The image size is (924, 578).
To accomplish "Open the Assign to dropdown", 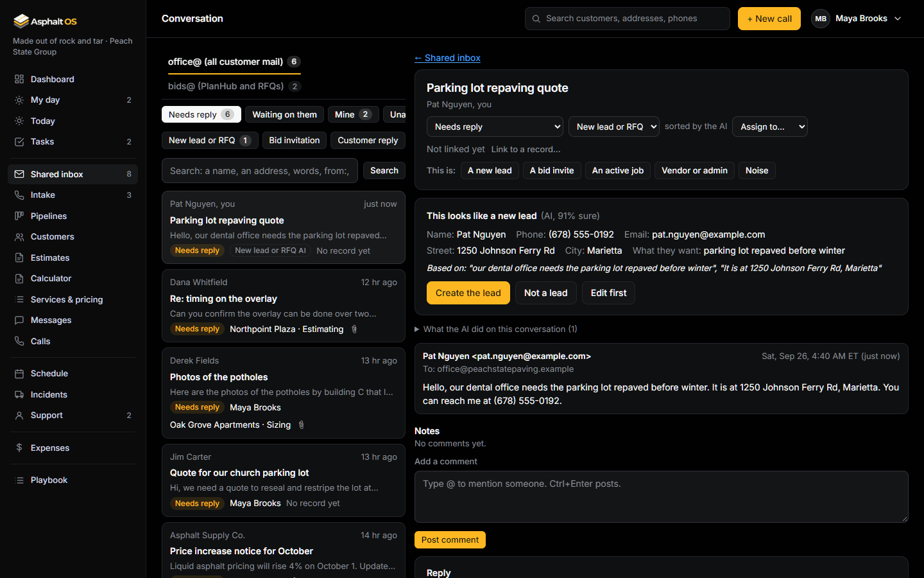I will [x=770, y=127].
